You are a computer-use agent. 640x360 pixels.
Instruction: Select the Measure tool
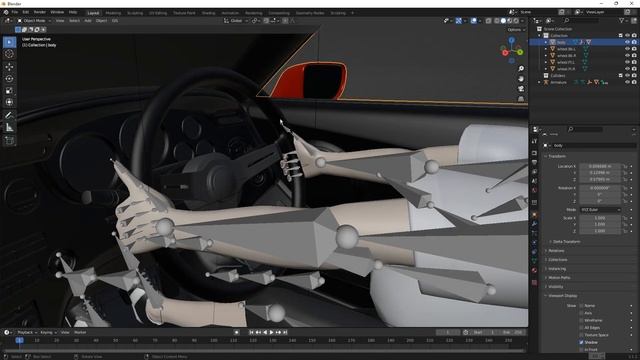click(9, 128)
